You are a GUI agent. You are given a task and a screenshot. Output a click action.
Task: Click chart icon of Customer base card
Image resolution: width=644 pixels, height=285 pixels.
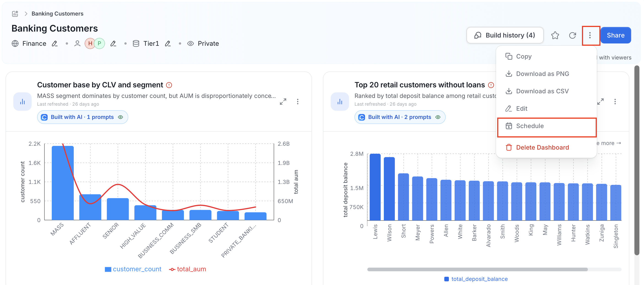(22, 101)
